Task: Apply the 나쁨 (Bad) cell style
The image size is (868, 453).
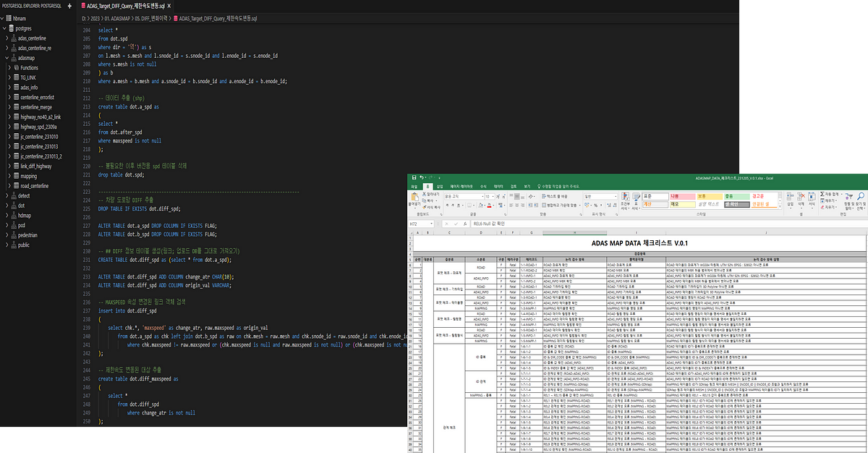Action: [683, 196]
